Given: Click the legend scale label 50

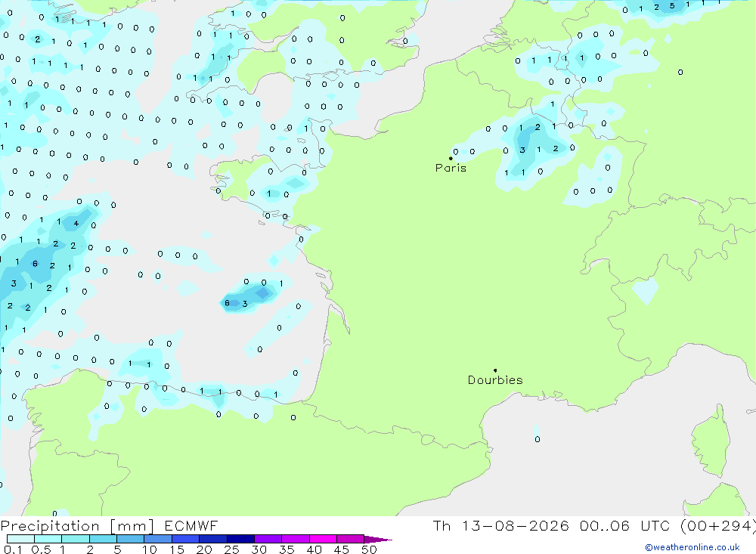Looking at the screenshot, I should point(369,549).
